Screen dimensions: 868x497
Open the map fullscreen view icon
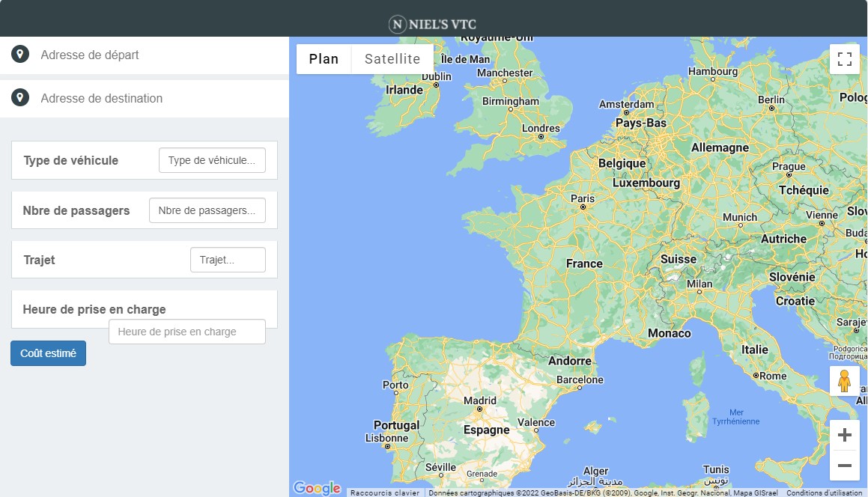[x=844, y=58]
